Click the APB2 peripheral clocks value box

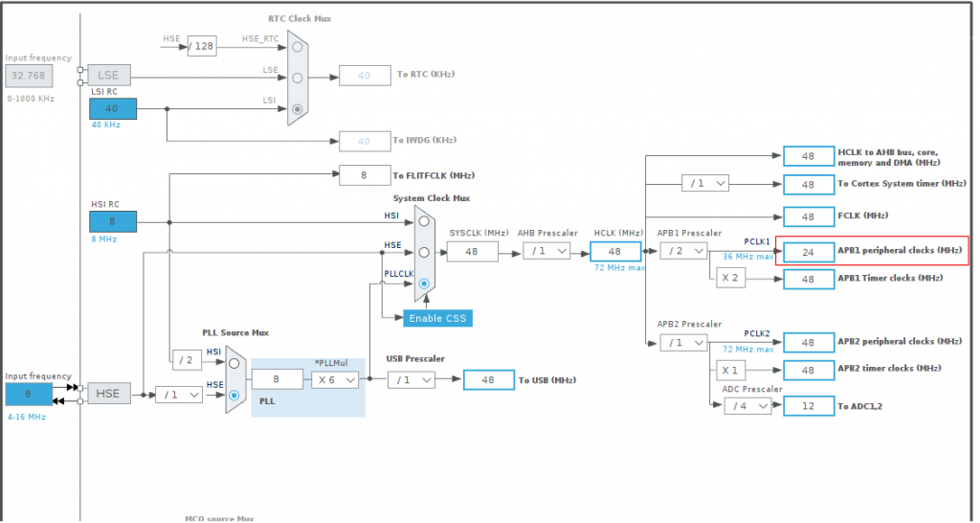[809, 342]
